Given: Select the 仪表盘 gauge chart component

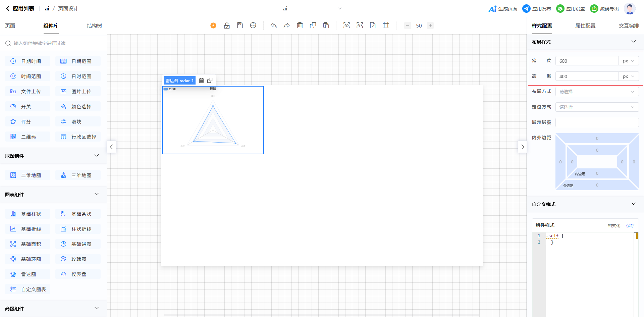Looking at the screenshot, I should click(x=78, y=274).
